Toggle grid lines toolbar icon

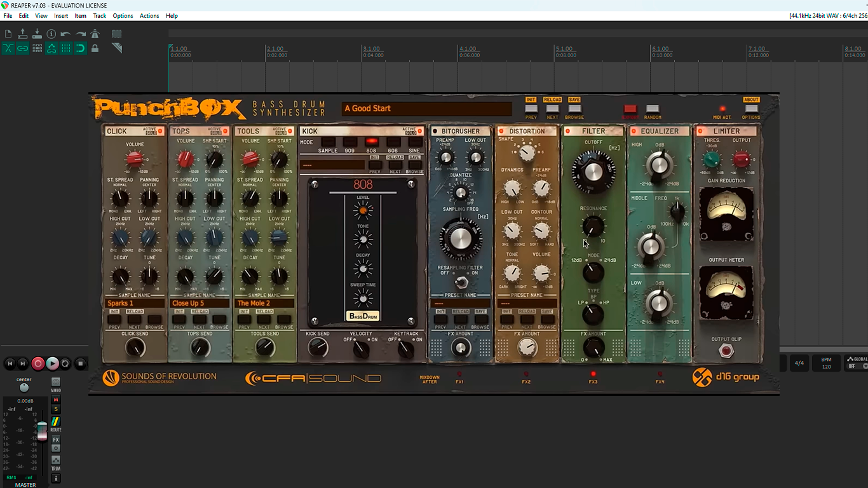coord(66,48)
